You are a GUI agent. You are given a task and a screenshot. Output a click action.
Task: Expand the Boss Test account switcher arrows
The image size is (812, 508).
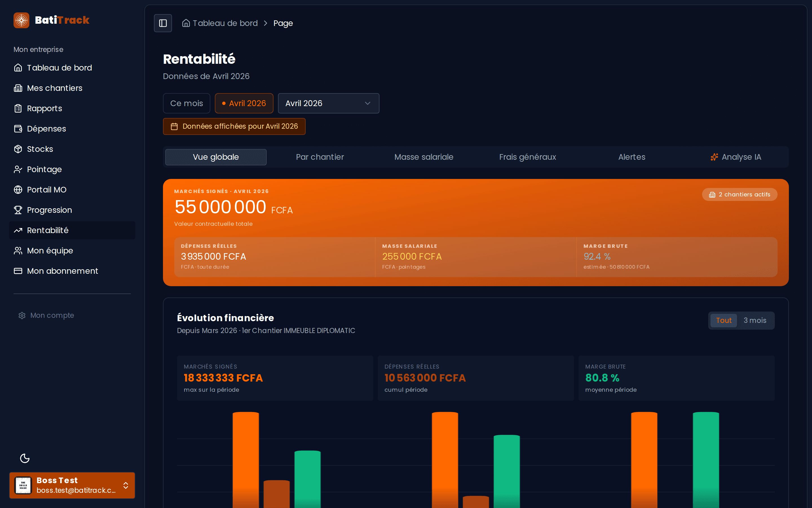(126, 485)
